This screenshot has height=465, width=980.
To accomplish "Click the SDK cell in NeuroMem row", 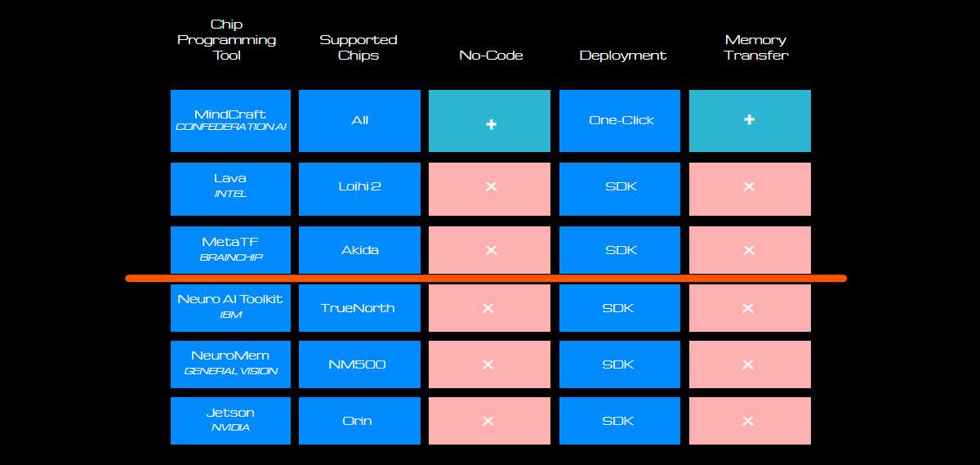I will pyautogui.click(x=620, y=364).
